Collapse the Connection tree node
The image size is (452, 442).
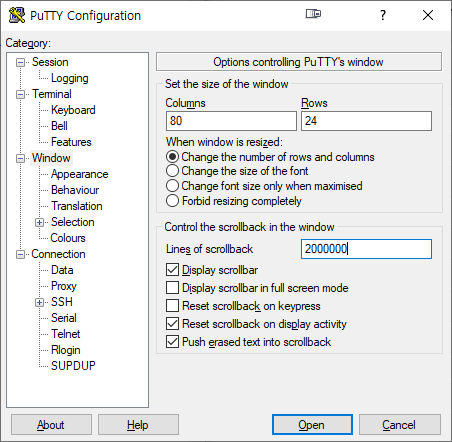21,254
